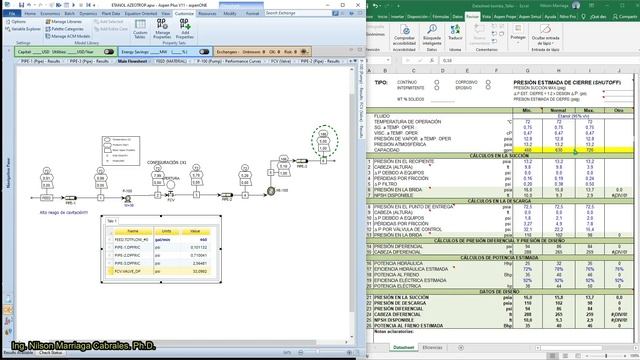Viewport: 640px width, 360px height.
Task: Undo last action in Excel
Action: tap(376, 5)
